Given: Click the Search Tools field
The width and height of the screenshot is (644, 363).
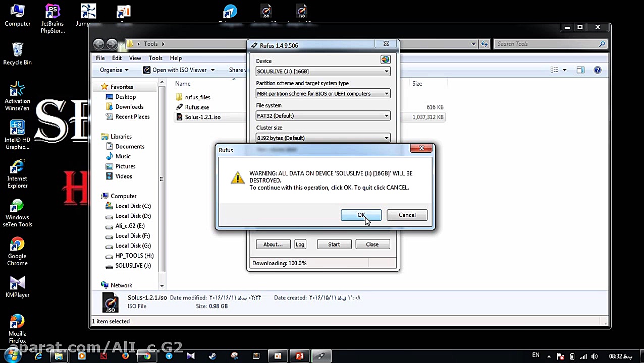Looking at the screenshot, I should tap(550, 44).
